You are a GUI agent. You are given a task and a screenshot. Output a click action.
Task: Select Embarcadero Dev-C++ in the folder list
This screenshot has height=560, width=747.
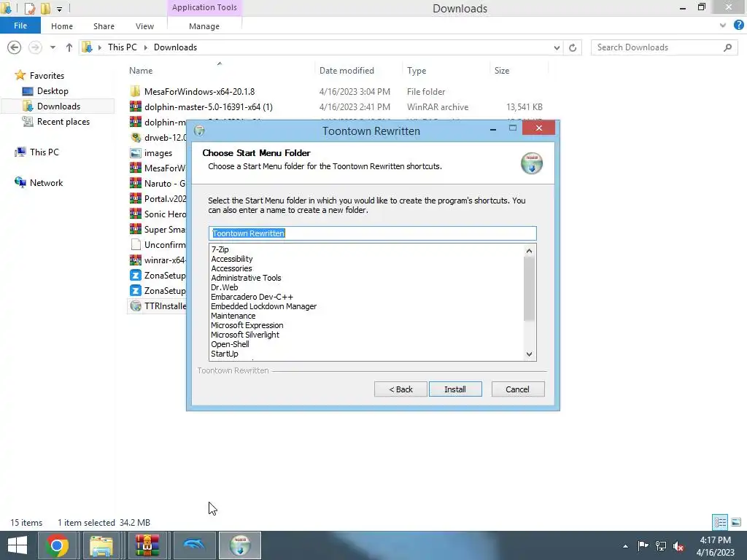pos(252,297)
